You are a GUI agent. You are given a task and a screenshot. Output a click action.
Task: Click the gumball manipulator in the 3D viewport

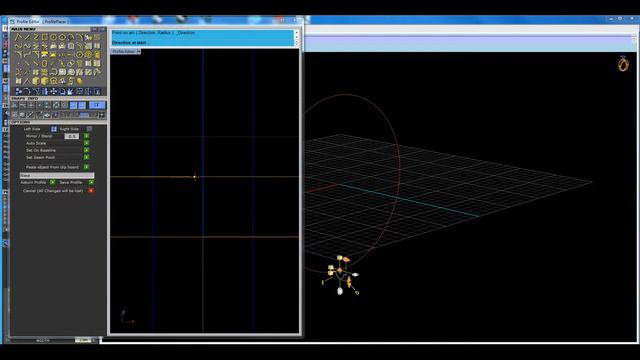pyautogui.click(x=341, y=274)
